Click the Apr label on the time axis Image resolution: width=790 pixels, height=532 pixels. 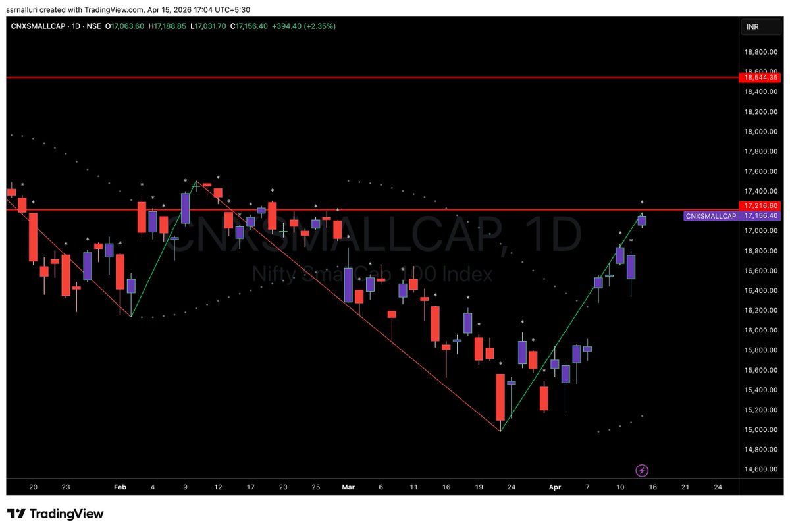point(555,487)
